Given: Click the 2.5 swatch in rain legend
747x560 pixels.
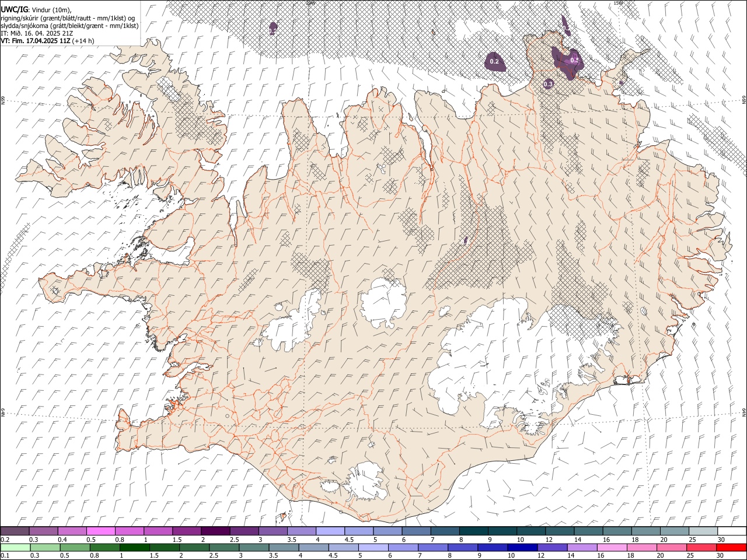Looking at the screenshot, I should tap(224, 548).
